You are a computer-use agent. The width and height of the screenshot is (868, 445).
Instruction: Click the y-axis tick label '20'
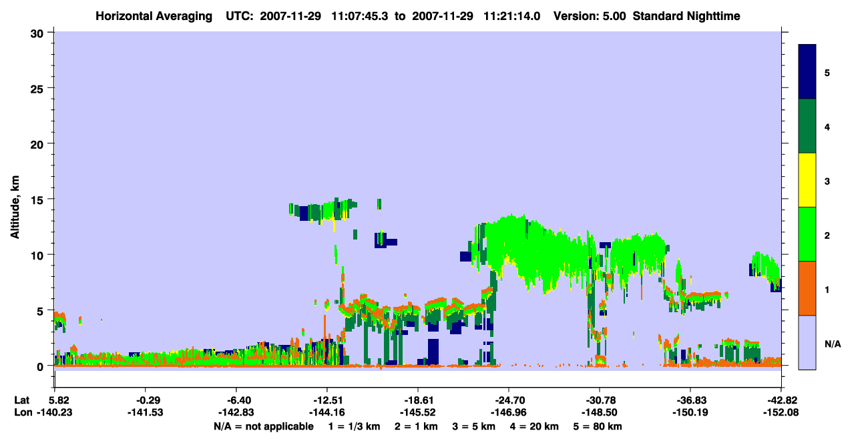tap(39, 143)
